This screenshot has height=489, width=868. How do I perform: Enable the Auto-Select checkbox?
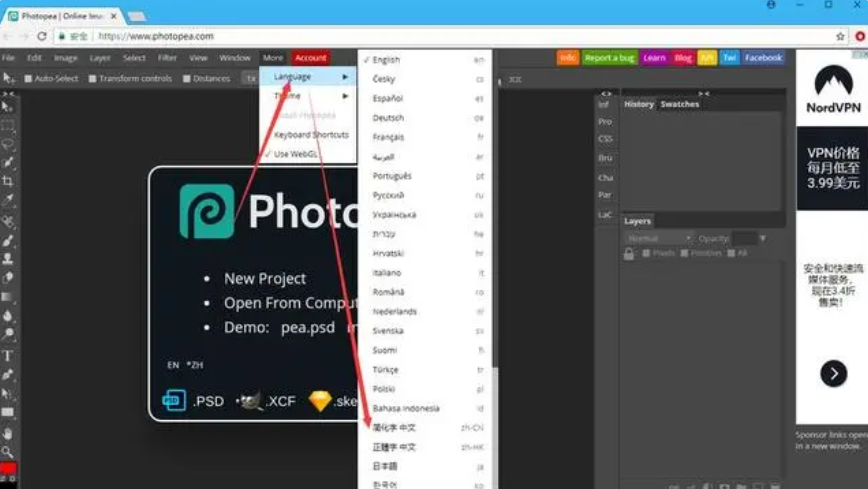click(x=28, y=79)
